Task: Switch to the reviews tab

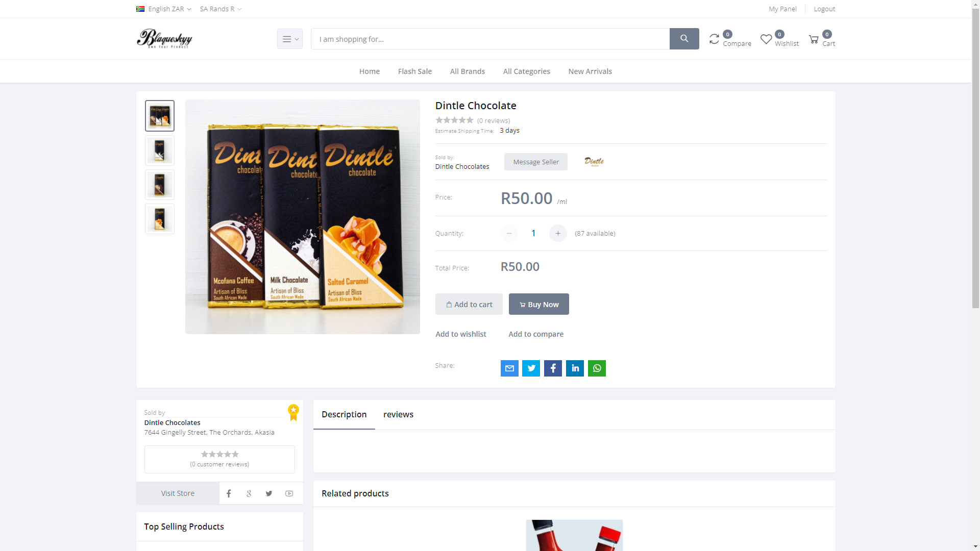Action: click(398, 414)
